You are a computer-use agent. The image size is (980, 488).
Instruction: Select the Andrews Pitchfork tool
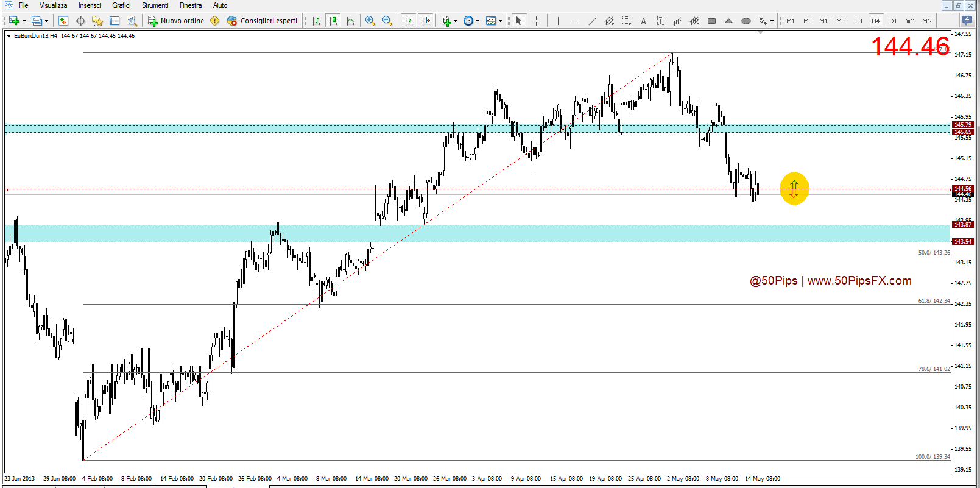coord(677,21)
